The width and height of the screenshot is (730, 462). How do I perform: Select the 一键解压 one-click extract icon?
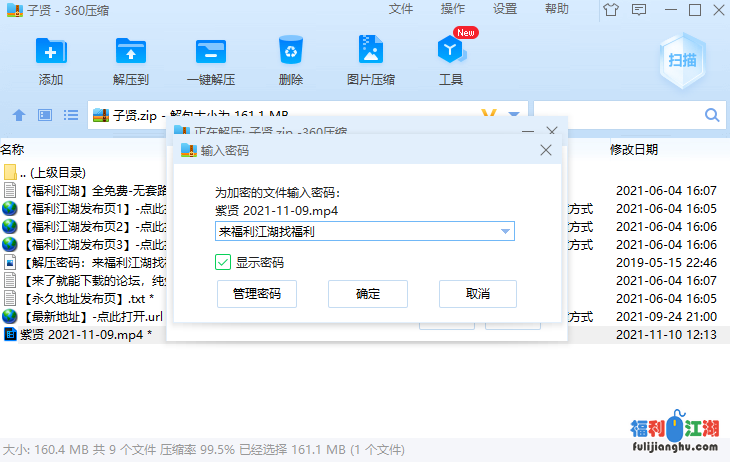[x=211, y=51]
